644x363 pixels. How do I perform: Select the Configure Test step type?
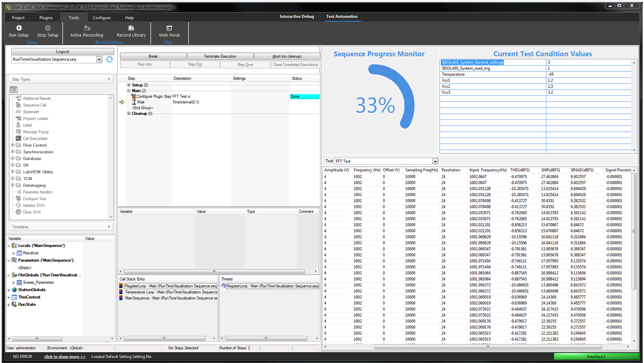pos(34,199)
